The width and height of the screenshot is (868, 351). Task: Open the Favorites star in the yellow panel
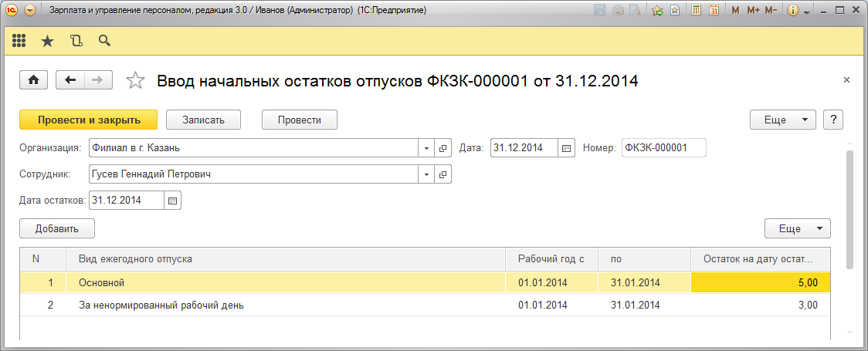click(x=48, y=41)
